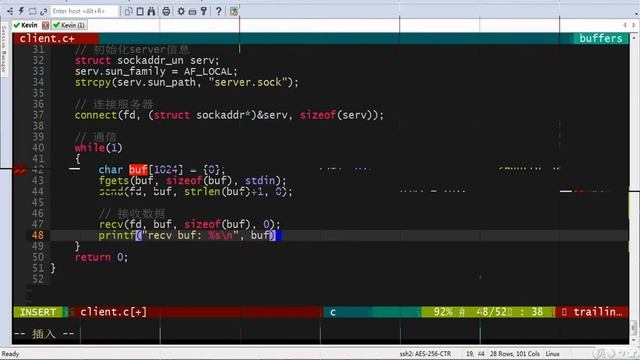The width and height of the screenshot is (640, 360).
Task: Click the keyboard map icon next to the gear
Action: (x=192, y=11)
